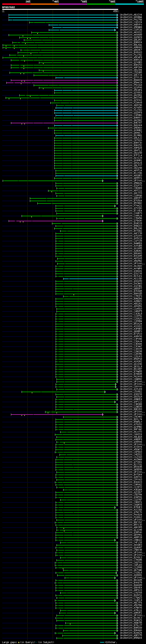Screen dimensions: 146x644
Task: Select the UniRef100_Q7XYJ9 label
Action: (x=131, y=77)
